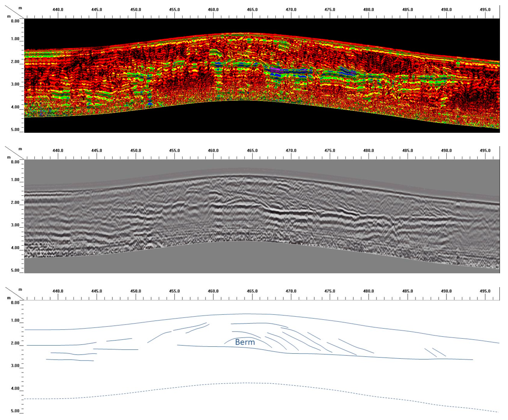This screenshot has height=420, width=508.
Task: Select depth 1.00 on the color radargram axis
Action: (15, 39)
